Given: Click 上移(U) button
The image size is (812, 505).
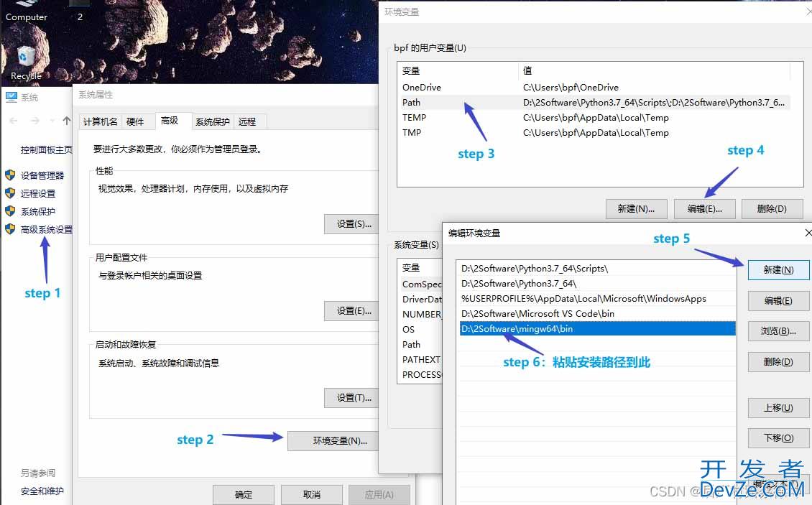Looking at the screenshot, I should coord(778,407).
